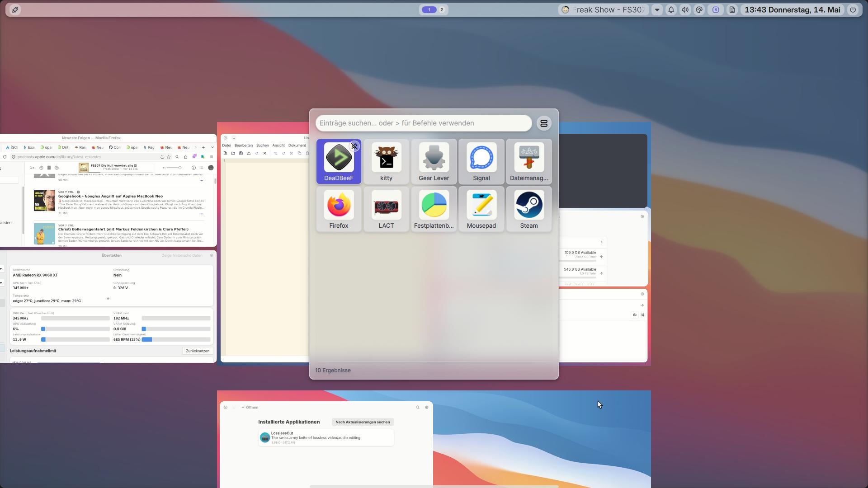
Task: Open the top bar launcher rocket icon
Action: (15, 9)
